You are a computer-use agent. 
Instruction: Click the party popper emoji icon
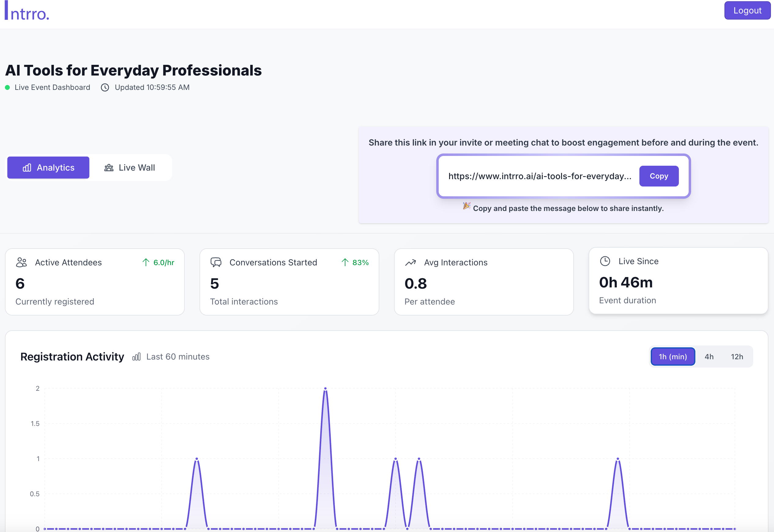point(467,206)
